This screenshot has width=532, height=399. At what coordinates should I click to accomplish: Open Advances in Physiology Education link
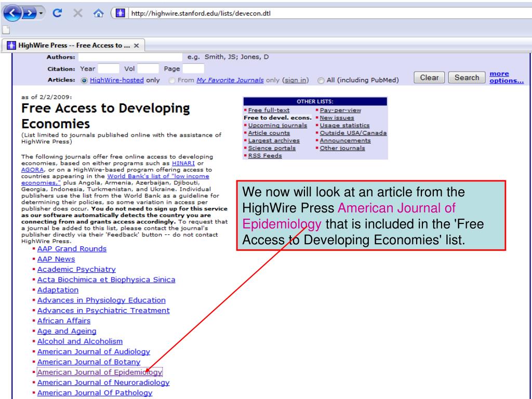click(101, 300)
